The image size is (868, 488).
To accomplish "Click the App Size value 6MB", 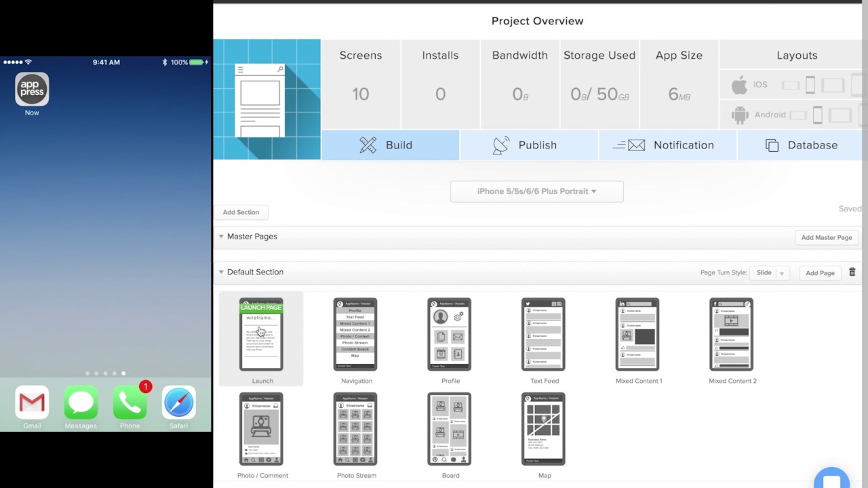I will 679,94.
